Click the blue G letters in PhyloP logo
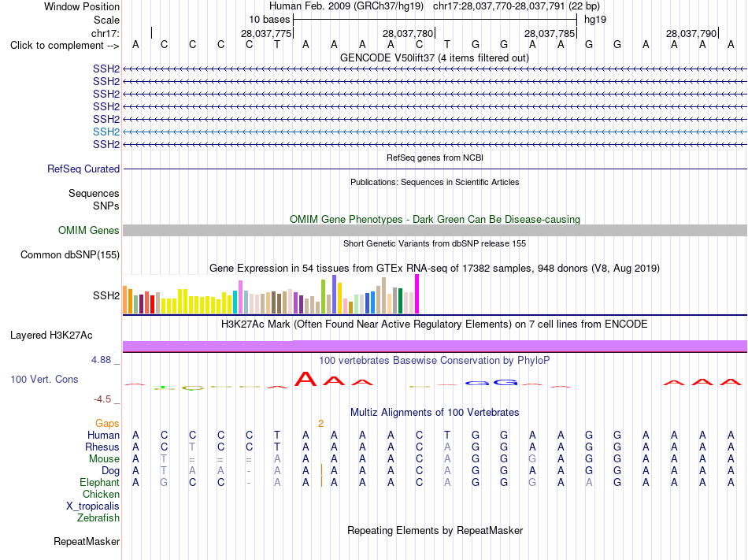Image resolution: width=748 pixels, height=560 pixels. pos(491,383)
